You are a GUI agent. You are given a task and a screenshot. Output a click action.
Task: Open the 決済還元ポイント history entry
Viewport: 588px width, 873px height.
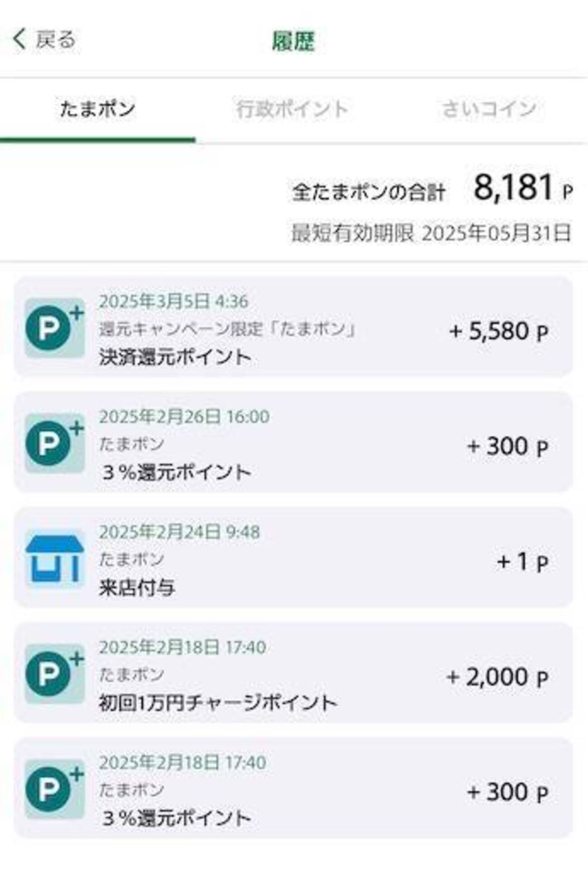coord(175,358)
